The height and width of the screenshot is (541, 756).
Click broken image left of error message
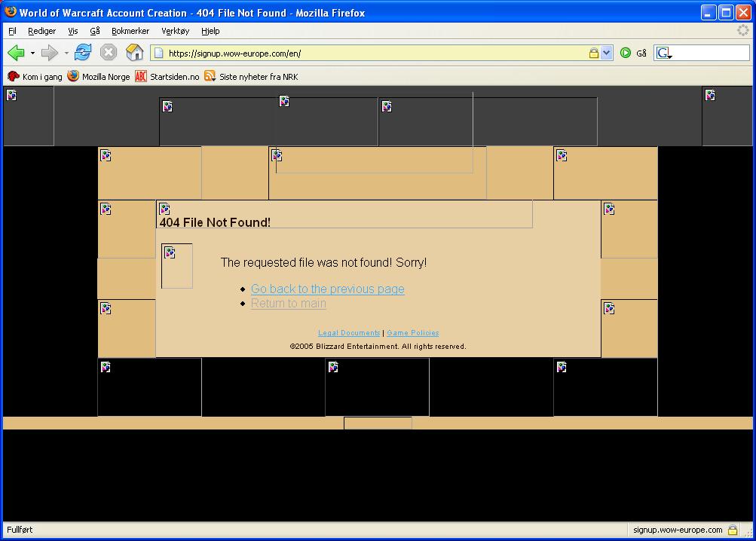pyautogui.click(x=177, y=266)
